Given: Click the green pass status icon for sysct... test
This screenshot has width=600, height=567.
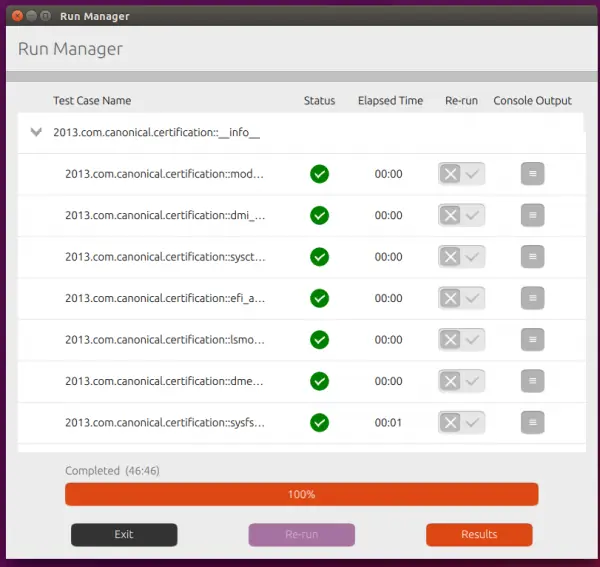Looking at the screenshot, I should pyautogui.click(x=320, y=257).
